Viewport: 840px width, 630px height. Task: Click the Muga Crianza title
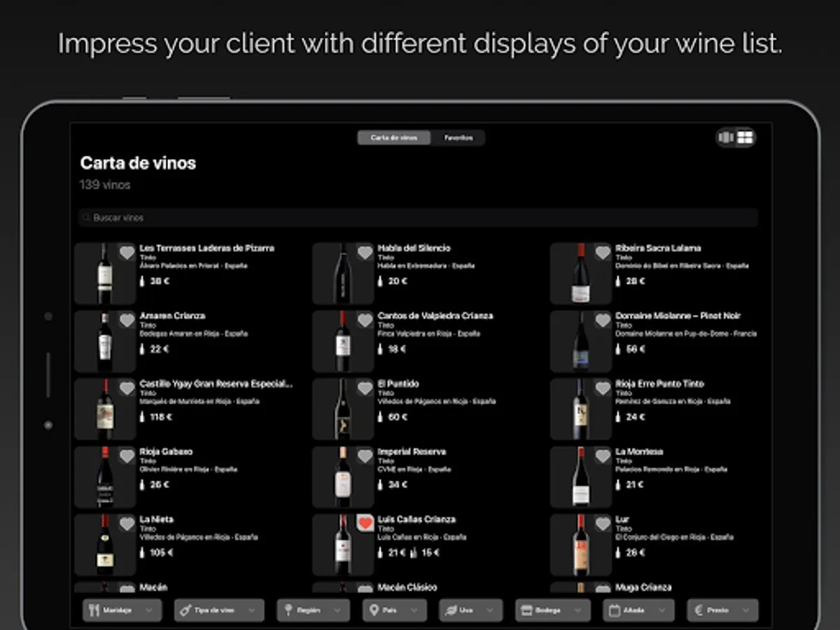pos(643,587)
